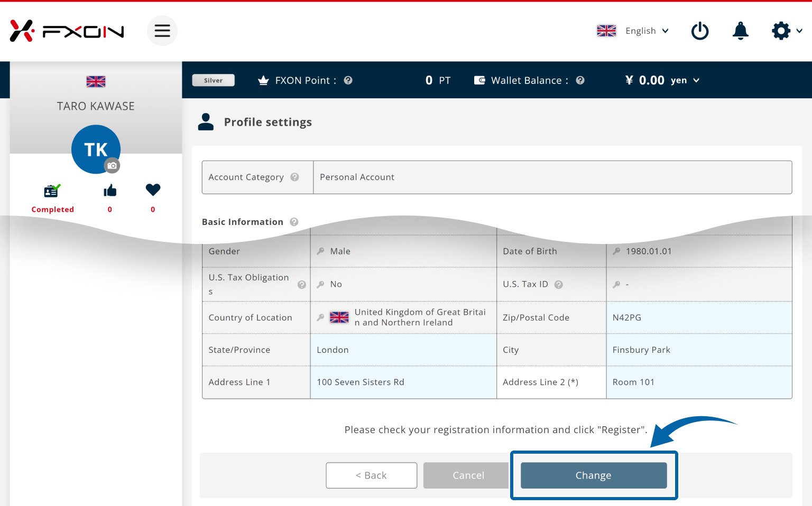Click the UK flag language icon

pyautogui.click(x=606, y=31)
